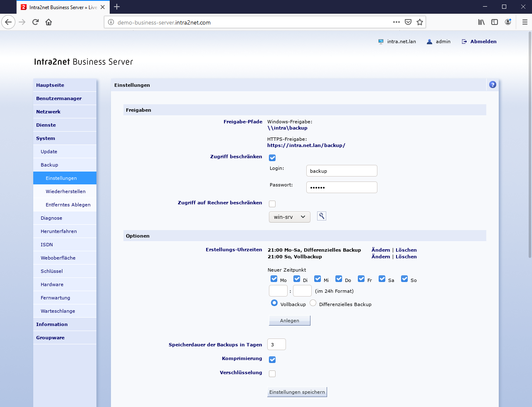Open the blue help question mark icon
532x407 pixels.
[x=493, y=85]
